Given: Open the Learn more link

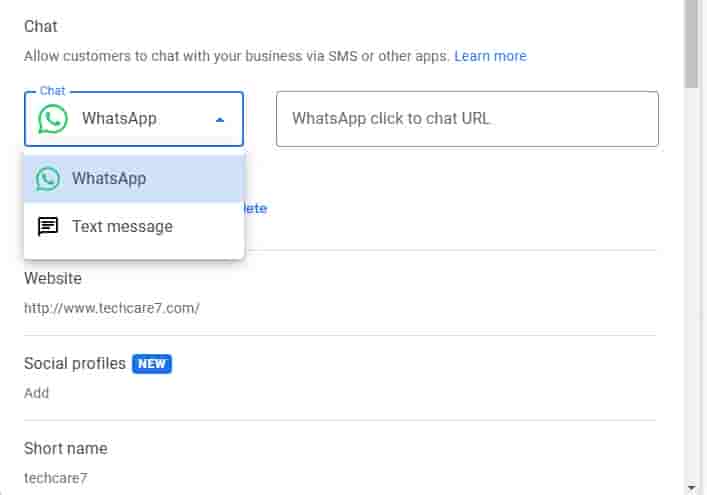Looking at the screenshot, I should click(490, 56).
